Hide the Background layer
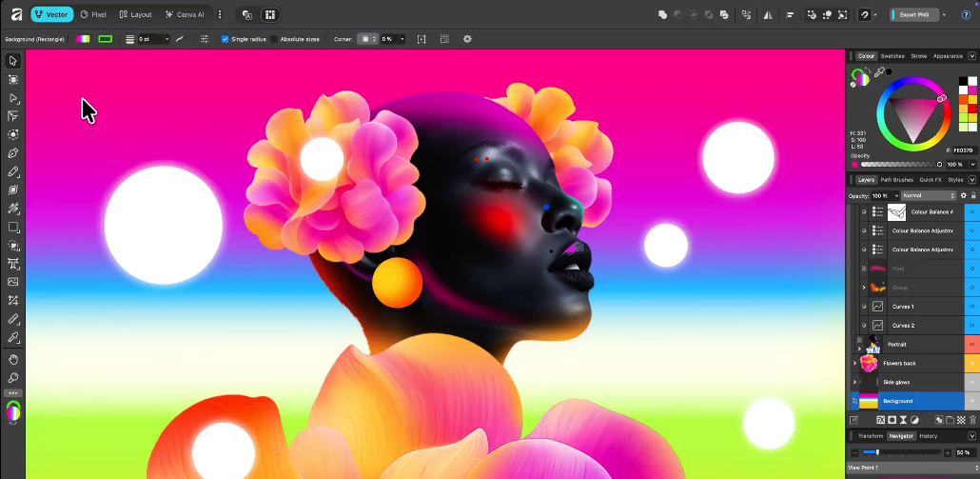 point(971,401)
